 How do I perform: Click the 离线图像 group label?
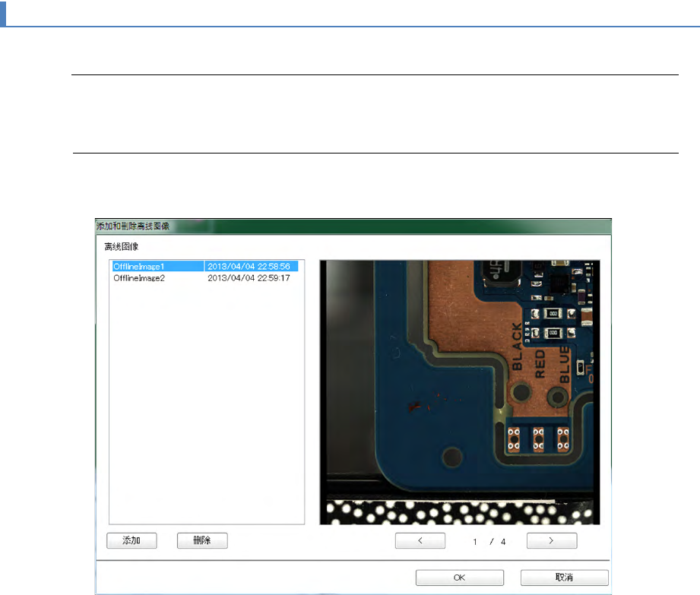[122, 247]
